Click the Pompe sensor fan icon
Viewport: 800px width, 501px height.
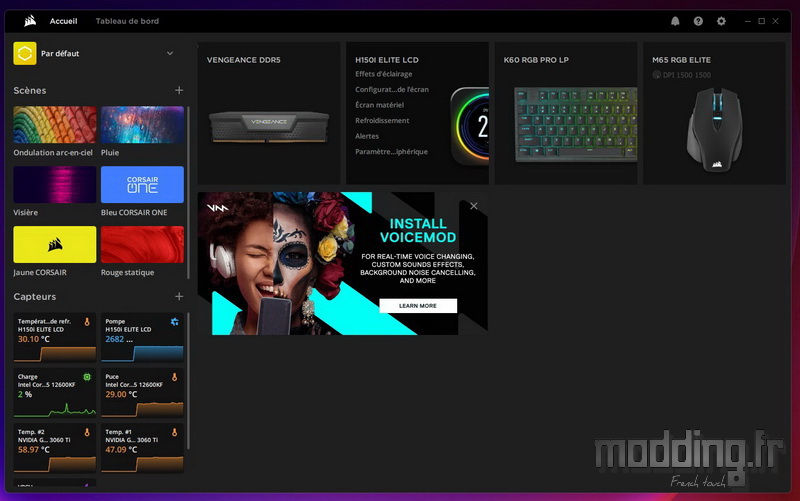[x=174, y=322]
